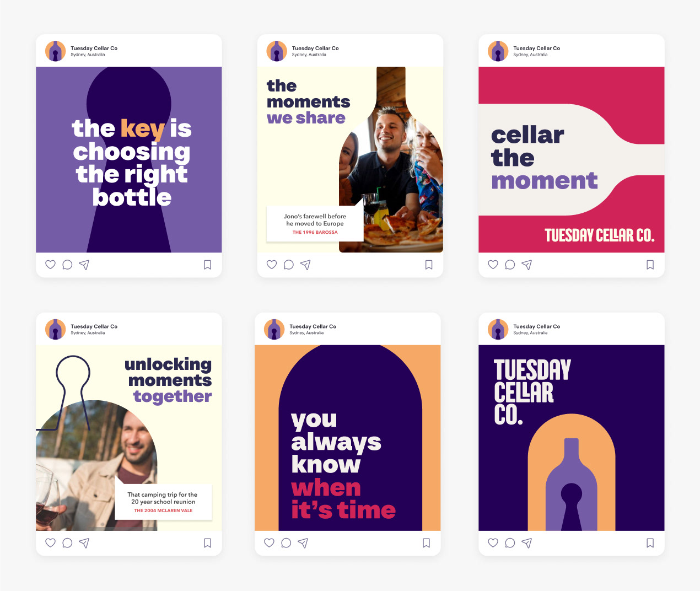This screenshot has height=591, width=700.
Task: Share the dark purple logo post
Action: (x=527, y=543)
